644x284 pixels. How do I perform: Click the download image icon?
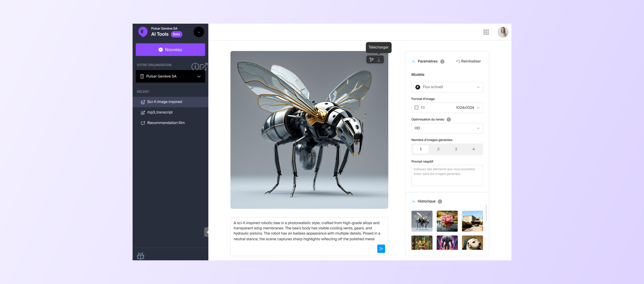379,59
